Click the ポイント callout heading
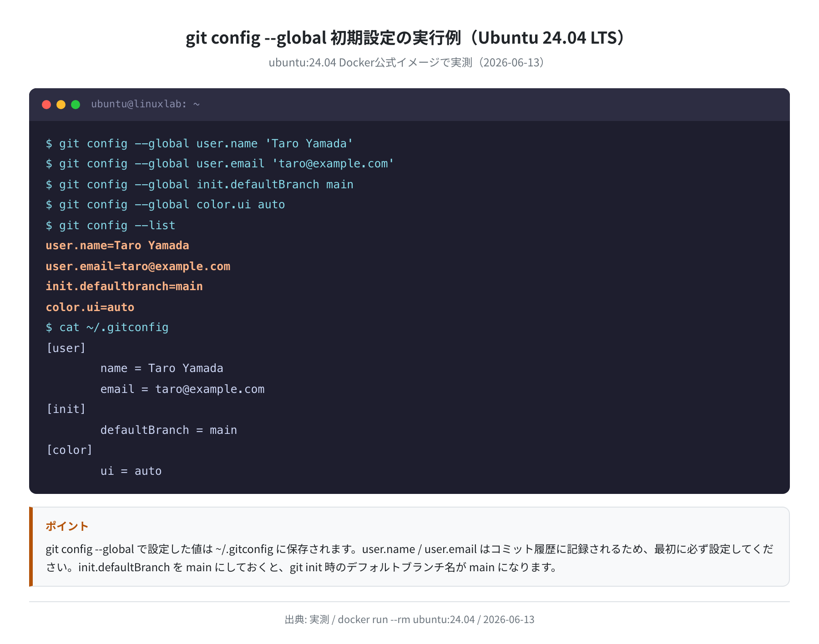The width and height of the screenshot is (819, 644). coord(67,526)
